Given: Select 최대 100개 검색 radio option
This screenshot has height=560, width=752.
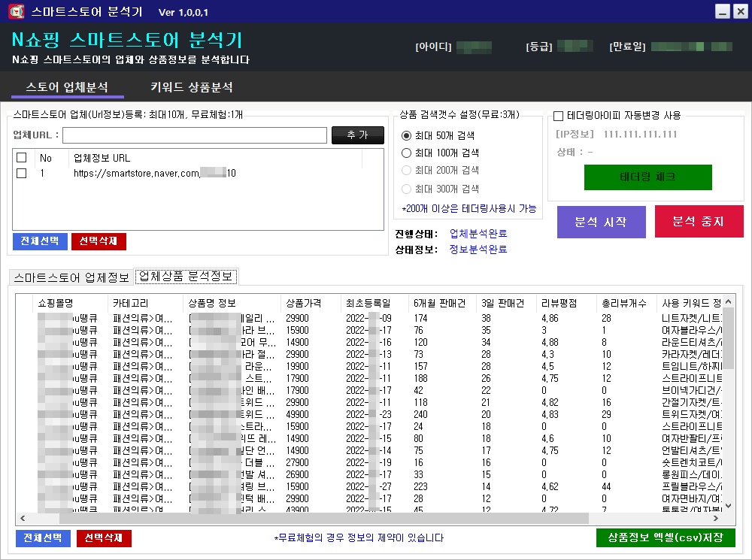Looking at the screenshot, I should coord(406,153).
